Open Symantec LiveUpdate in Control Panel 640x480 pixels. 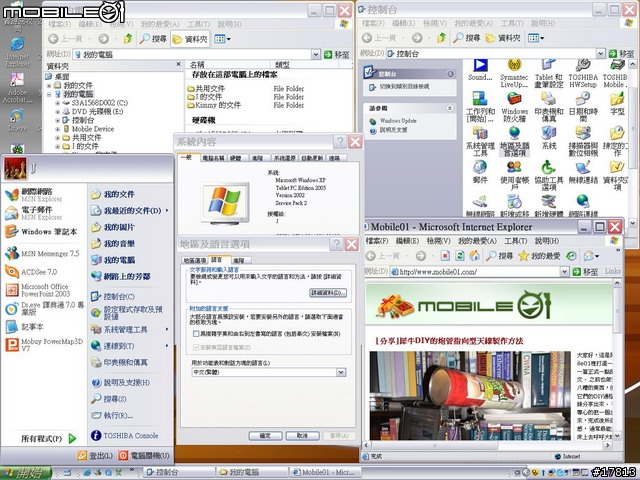point(514,73)
